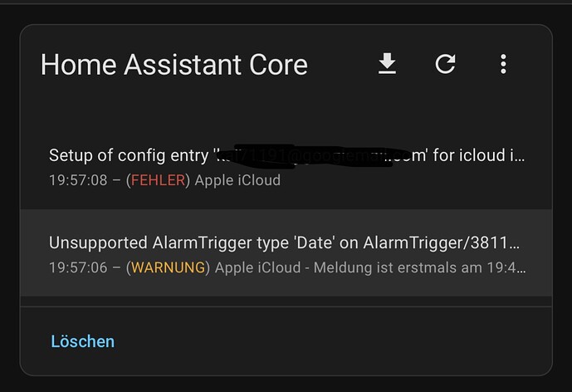Click Apple iCloud beside the FEHLER label

coord(237,180)
